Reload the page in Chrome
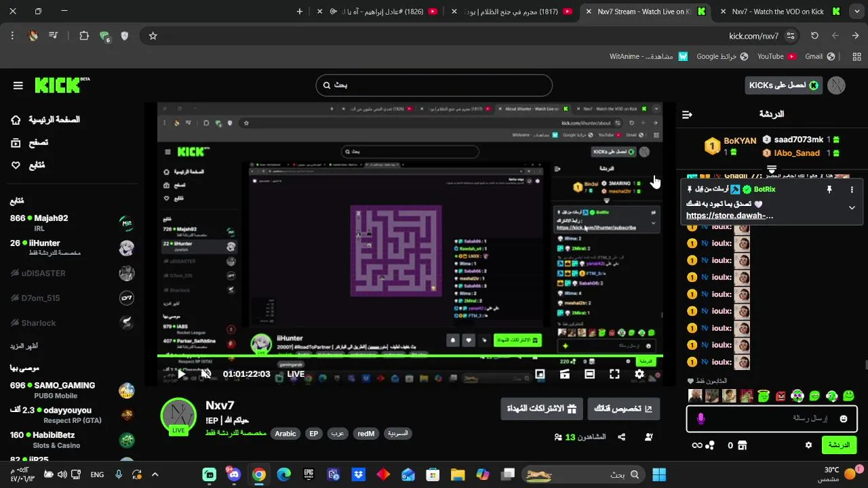 tap(814, 36)
